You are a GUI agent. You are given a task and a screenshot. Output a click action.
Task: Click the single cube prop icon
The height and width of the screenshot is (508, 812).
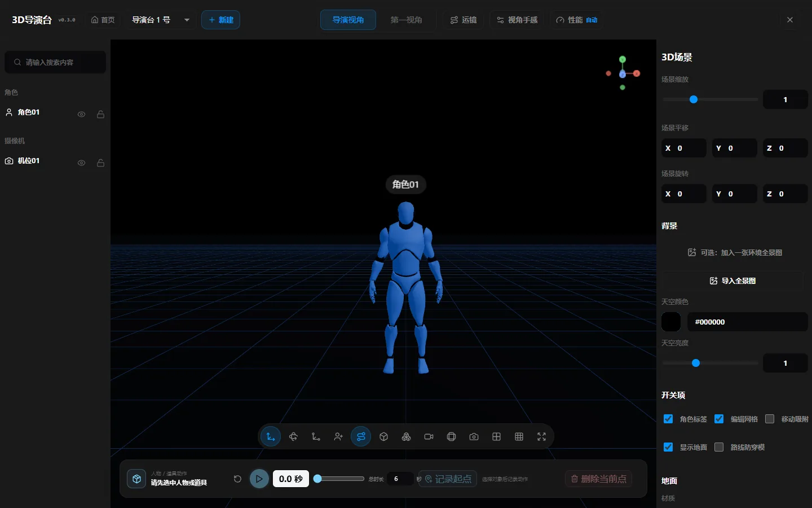(383, 436)
